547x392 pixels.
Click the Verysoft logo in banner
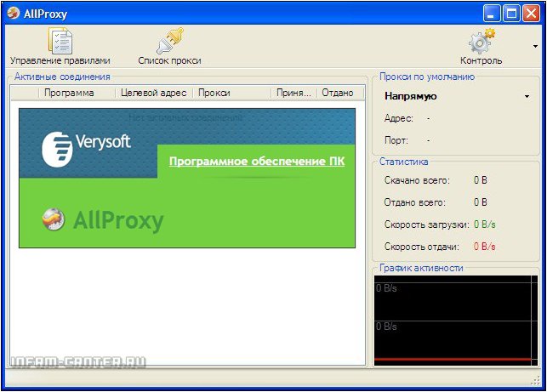pyautogui.click(x=86, y=149)
